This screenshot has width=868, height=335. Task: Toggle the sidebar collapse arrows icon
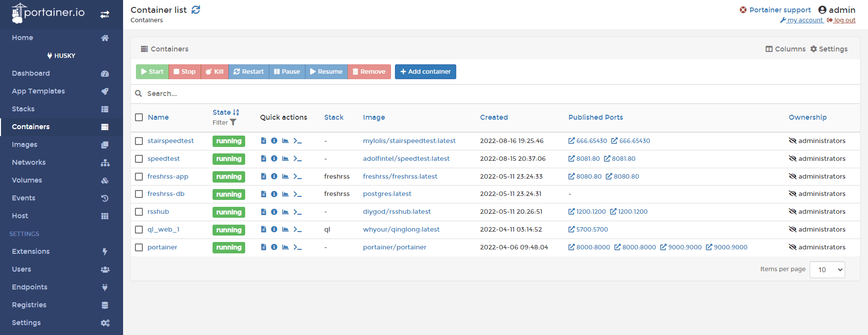click(x=105, y=14)
